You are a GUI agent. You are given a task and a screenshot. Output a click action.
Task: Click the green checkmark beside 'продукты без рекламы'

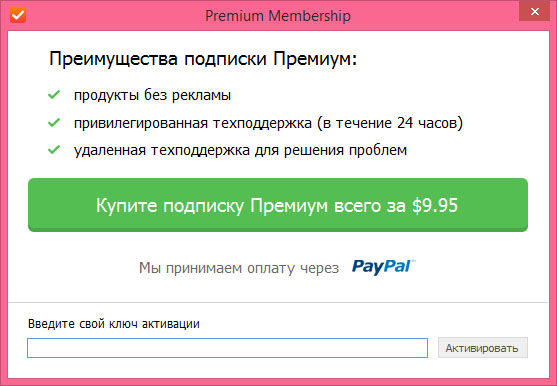54,94
